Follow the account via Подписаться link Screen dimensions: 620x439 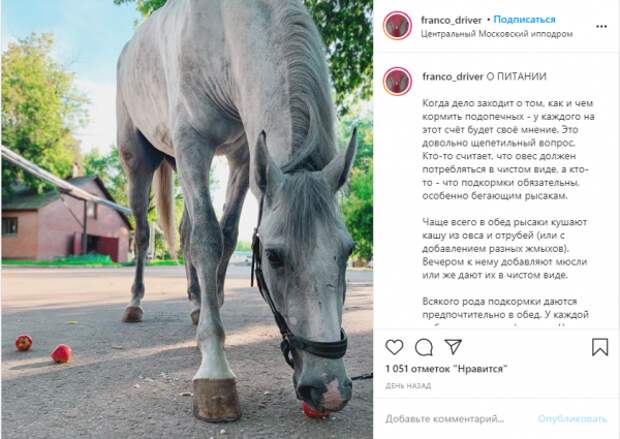pos(524,19)
